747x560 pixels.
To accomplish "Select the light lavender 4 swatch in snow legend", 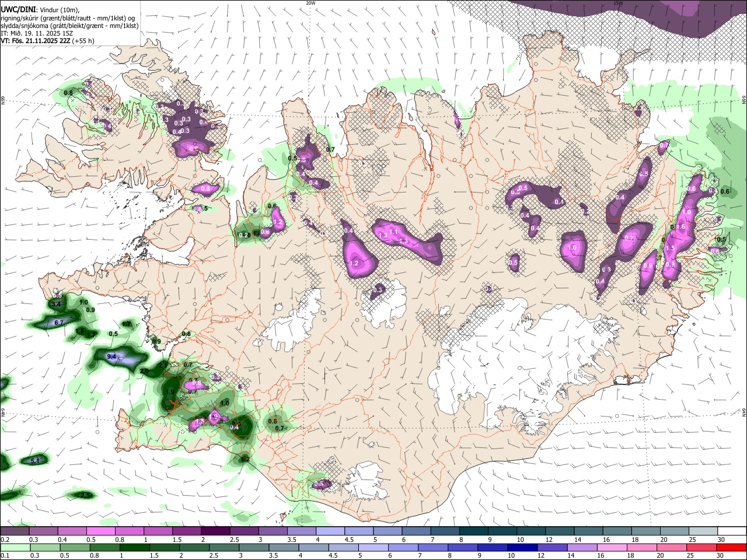I will pos(330,531).
